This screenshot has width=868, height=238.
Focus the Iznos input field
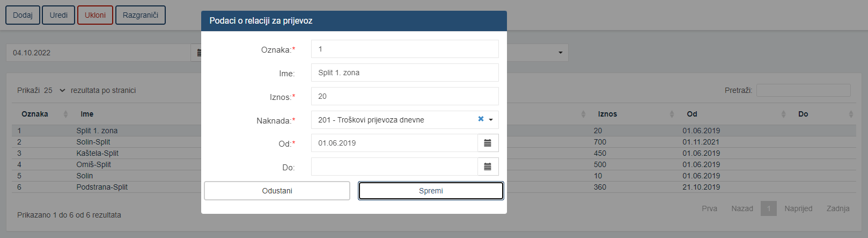[x=405, y=96]
